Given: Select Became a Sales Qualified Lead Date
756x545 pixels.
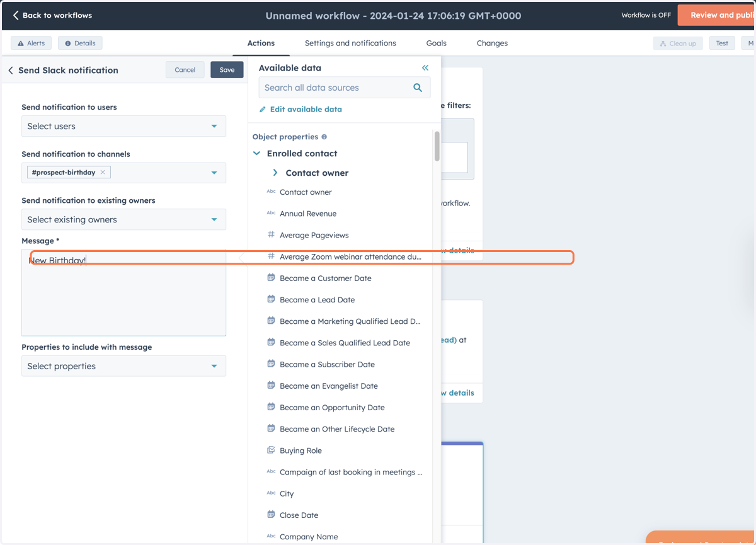Looking at the screenshot, I should (x=345, y=343).
